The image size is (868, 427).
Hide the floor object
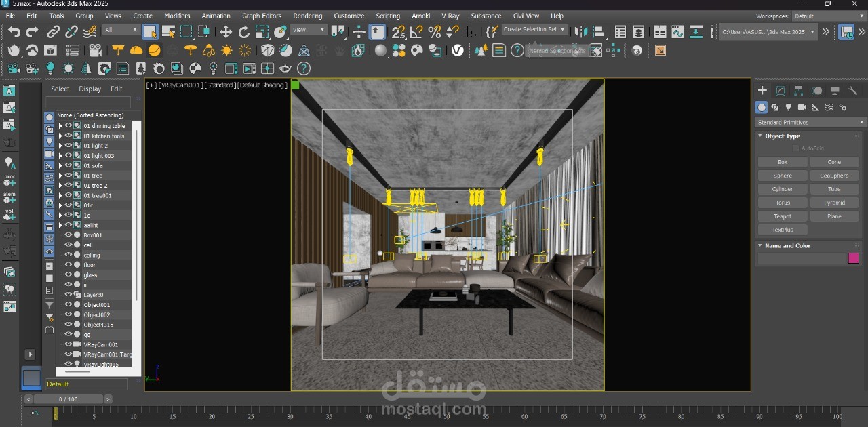point(68,265)
